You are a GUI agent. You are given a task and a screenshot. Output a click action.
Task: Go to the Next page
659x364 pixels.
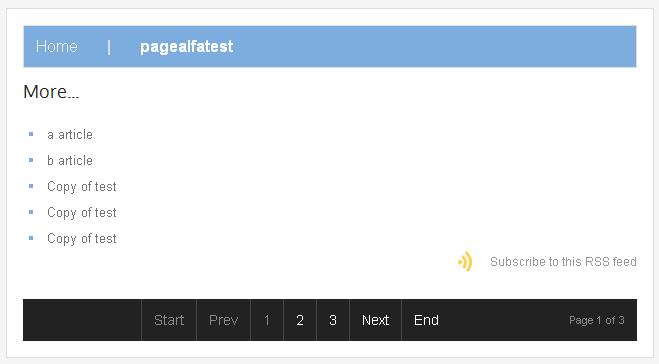point(376,320)
